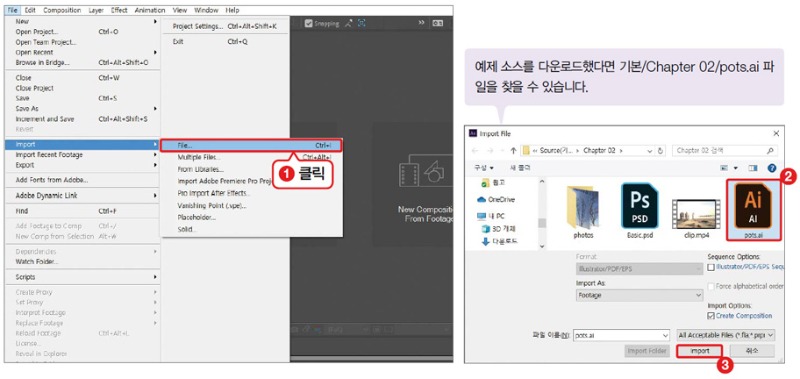Viewport: 800px width, 379px height.
Task: Click the Snapping magnet extension icon
Action: click(348, 23)
